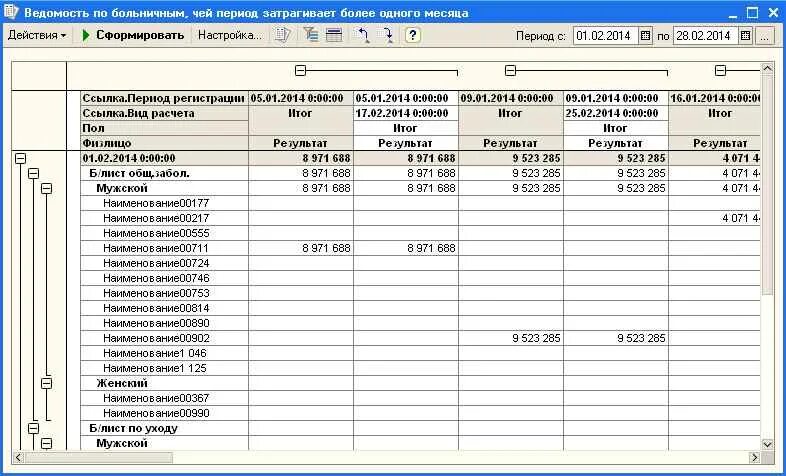The width and height of the screenshot is (786, 476).
Task: Click the Сформировать button
Action: [x=133, y=35]
